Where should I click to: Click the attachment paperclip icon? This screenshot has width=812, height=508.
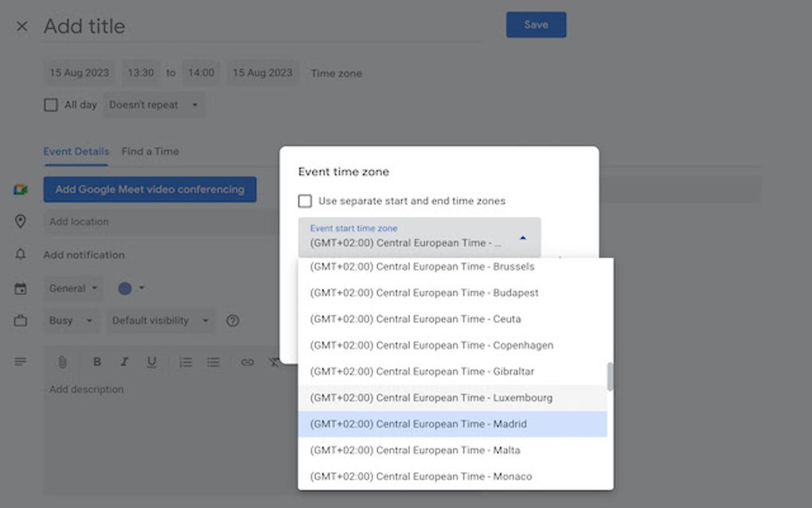coord(63,362)
